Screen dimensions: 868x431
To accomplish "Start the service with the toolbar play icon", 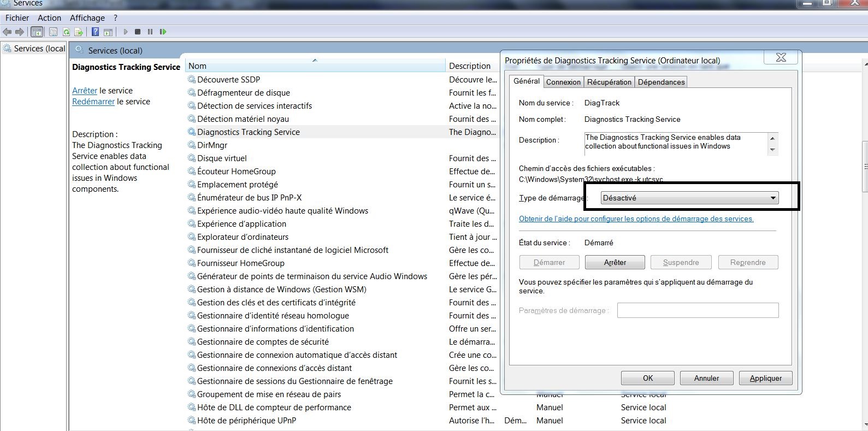I will click(126, 32).
